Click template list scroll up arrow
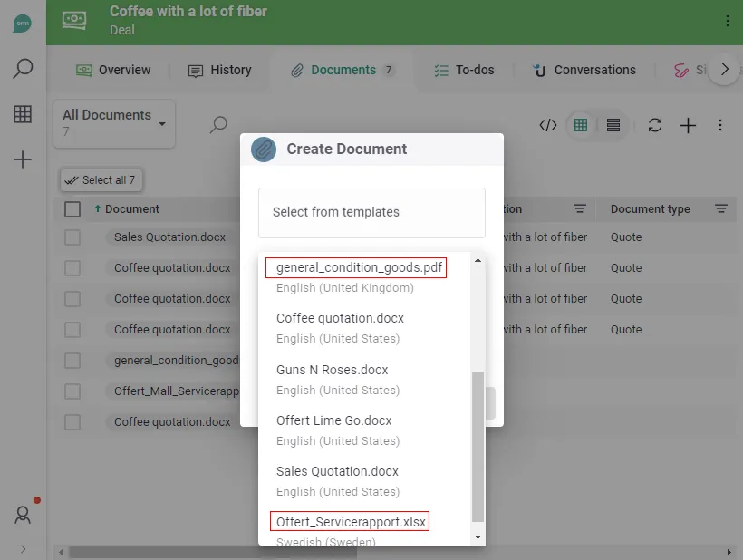The height and width of the screenshot is (560, 743). point(478,260)
